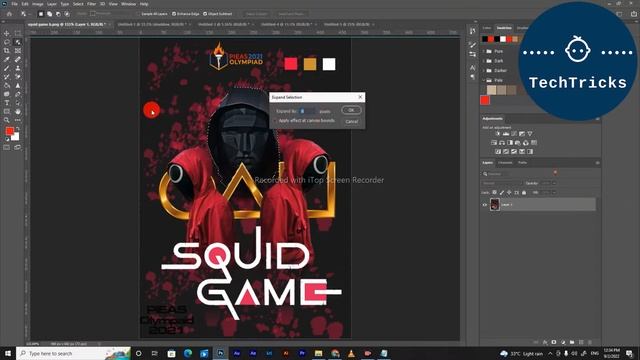The width and height of the screenshot is (640, 360).
Task: Toggle lock all for the layer
Action: [524, 193]
